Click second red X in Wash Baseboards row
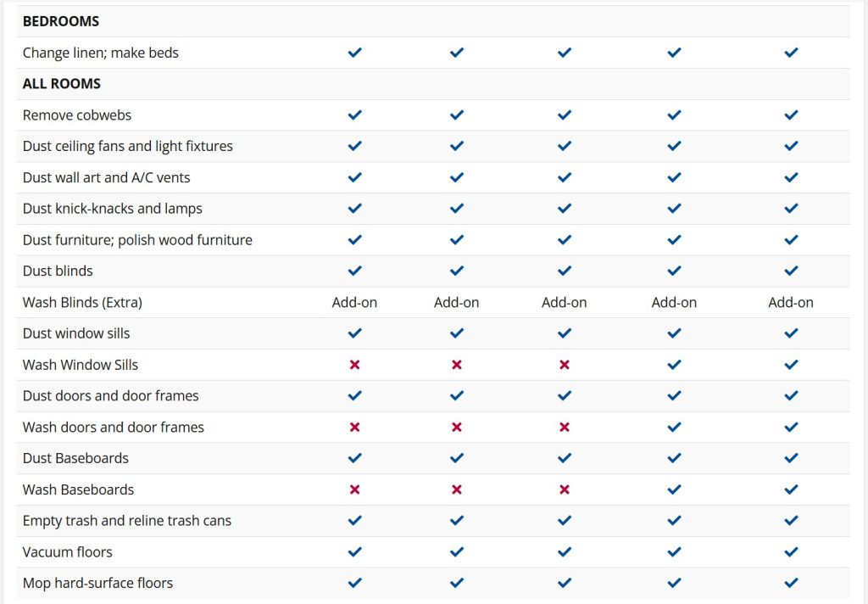The width and height of the screenshot is (868, 604). (x=457, y=489)
